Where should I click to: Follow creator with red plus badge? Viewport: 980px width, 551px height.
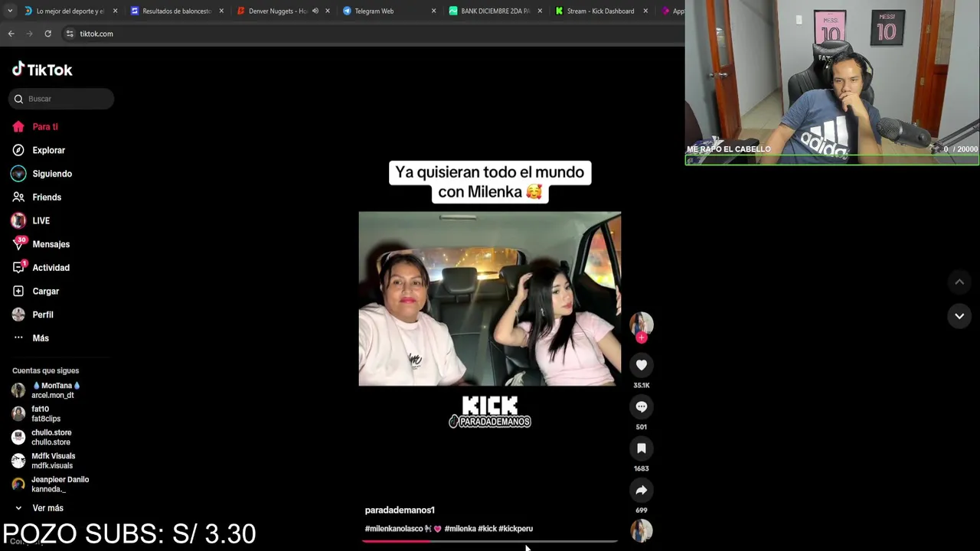[642, 337]
